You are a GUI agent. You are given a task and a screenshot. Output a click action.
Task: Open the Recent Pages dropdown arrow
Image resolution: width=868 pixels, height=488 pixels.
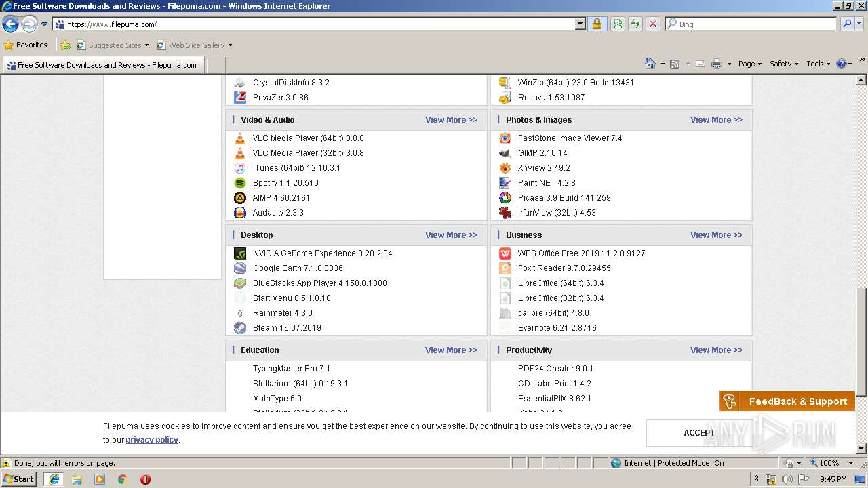(x=44, y=24)
